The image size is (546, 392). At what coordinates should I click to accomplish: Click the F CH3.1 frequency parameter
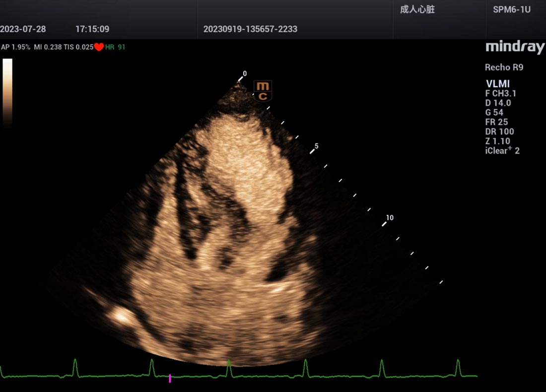[x=500, y=93]
